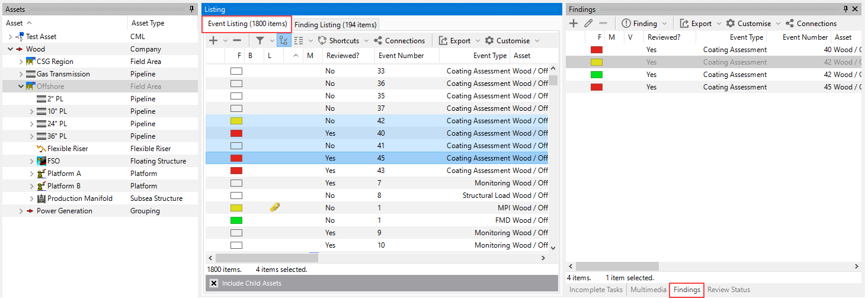Expand the CSG Region node
Image resolution: width=868 pixels, height=298 pixels.
coord(21,62)
